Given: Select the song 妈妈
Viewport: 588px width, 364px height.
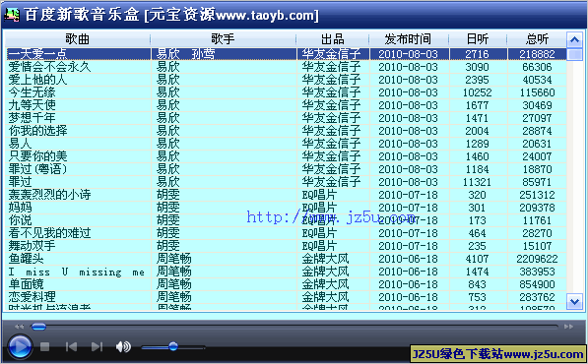Looking at the screenshot, I should [x=20, y=208].
